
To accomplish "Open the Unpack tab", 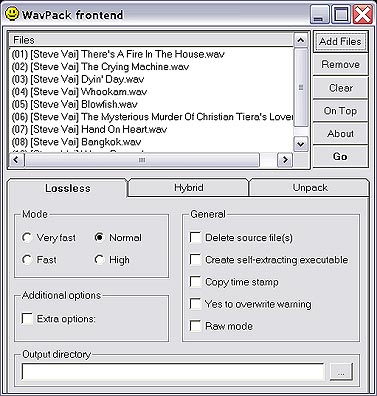I will point(310,188).
